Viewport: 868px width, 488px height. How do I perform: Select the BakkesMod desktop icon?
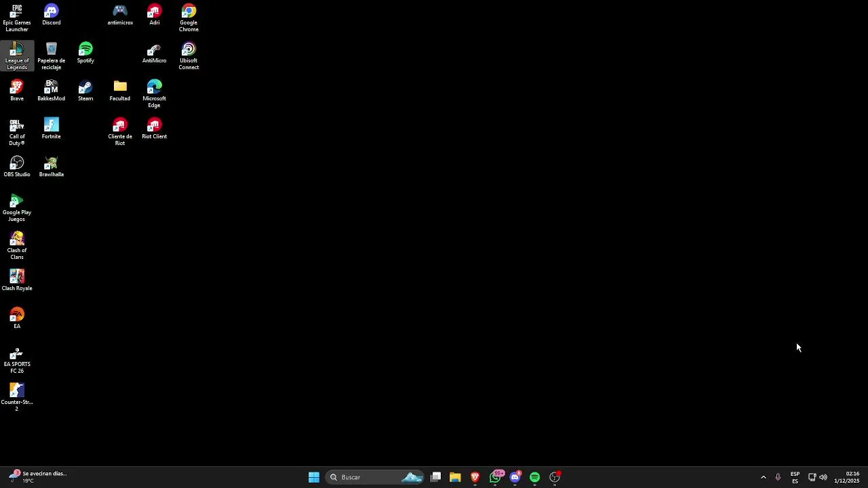point(51,91)
